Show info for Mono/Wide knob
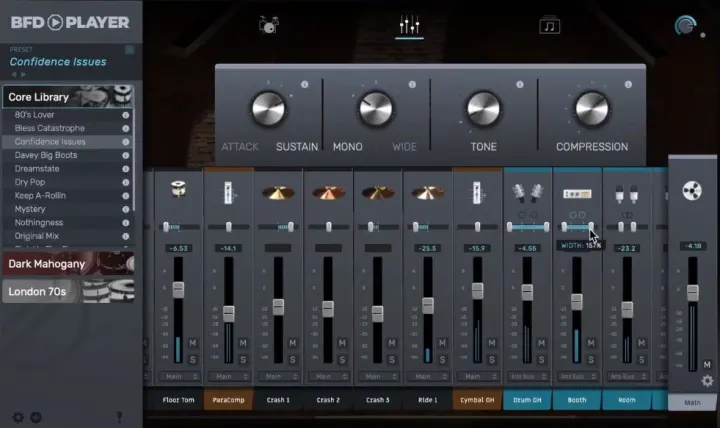The image size is (720, 428). coord(412,84)
